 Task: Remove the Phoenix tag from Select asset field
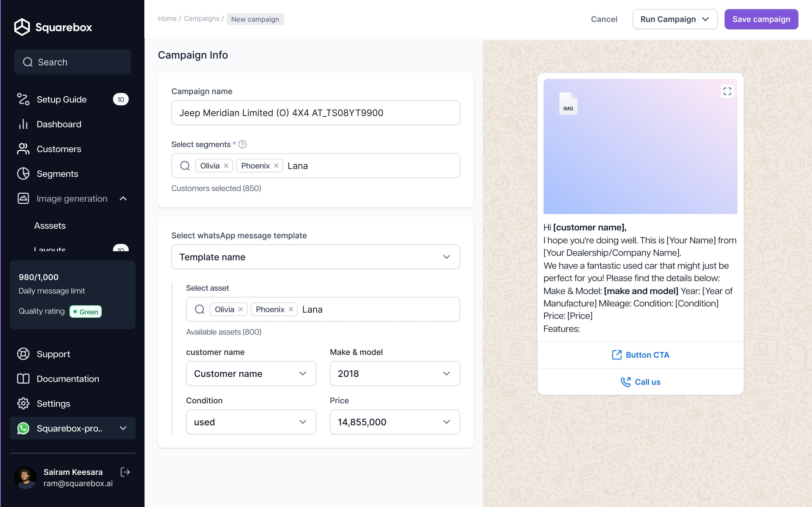coord(291,309)
